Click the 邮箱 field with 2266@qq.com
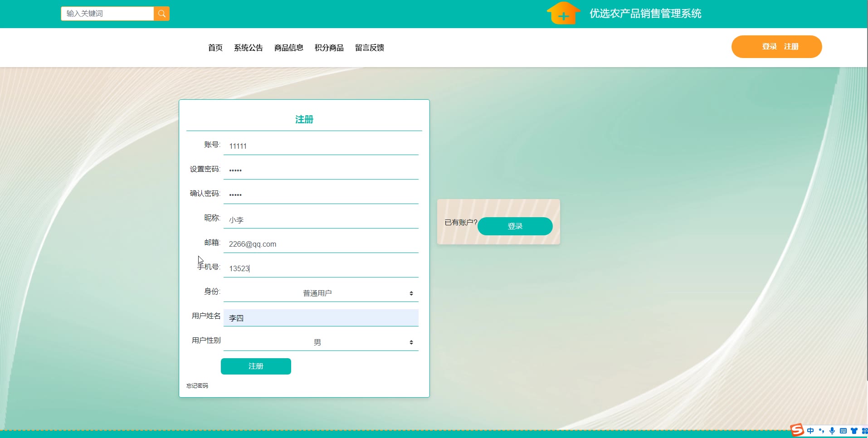Viewport: 868px width, 438px height. pos(321,244)
